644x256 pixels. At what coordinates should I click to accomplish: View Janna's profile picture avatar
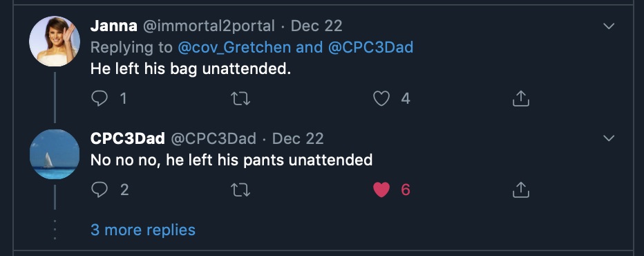pos(54,41)
